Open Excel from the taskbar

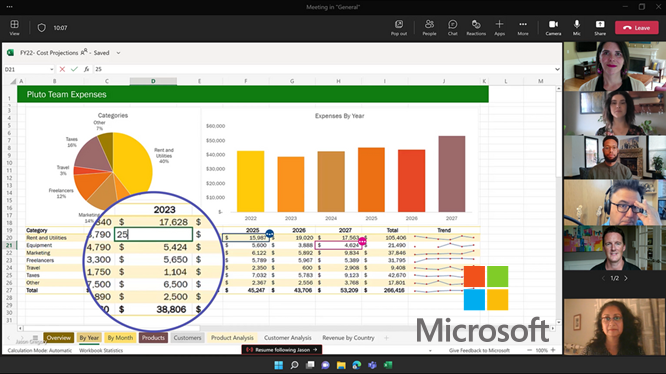click(x=388, y=365)
